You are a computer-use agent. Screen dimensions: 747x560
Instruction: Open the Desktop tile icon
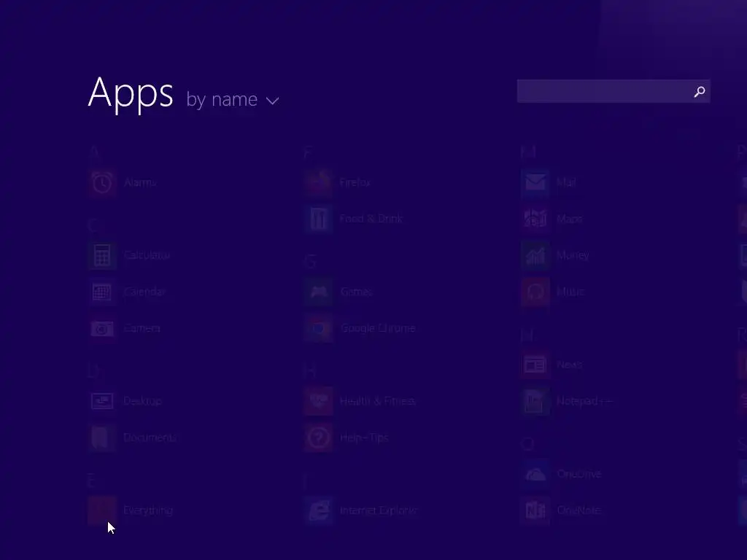tap(102, 402)
